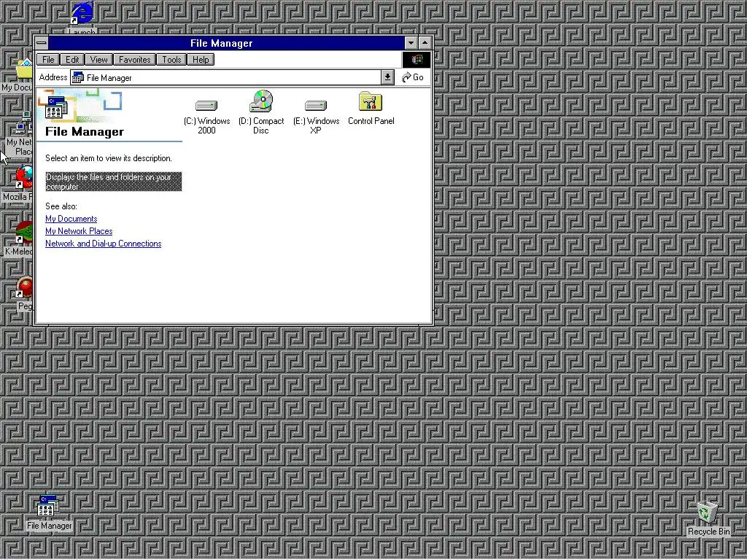Image resolution: width=747 pixels, height=560 pixels.
Task: Click the File Manager heading in the left pane
Action: tap(85, 132)
